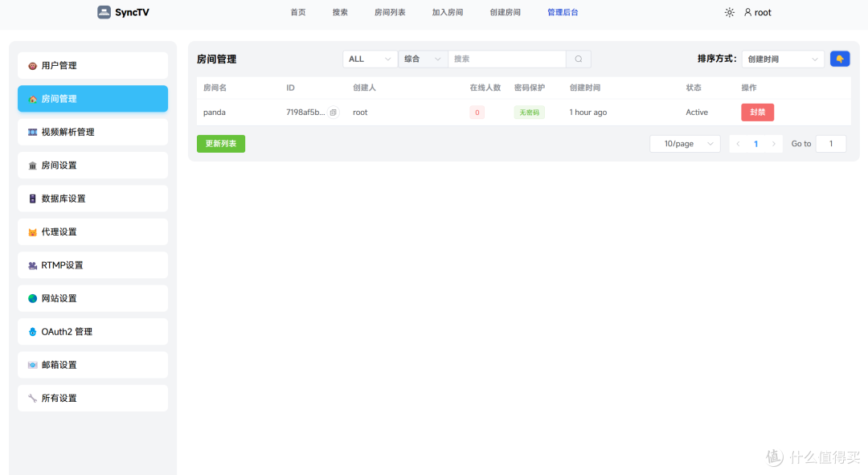Select 房间管理 in the sidebar
The width and height of the screenshot is (868, 475).
93,99
